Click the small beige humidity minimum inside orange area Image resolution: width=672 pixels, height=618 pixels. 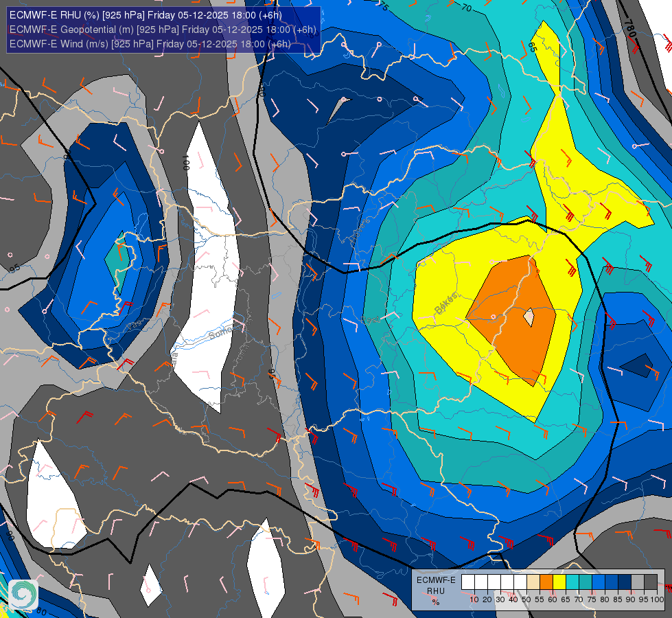click(529, 317)
